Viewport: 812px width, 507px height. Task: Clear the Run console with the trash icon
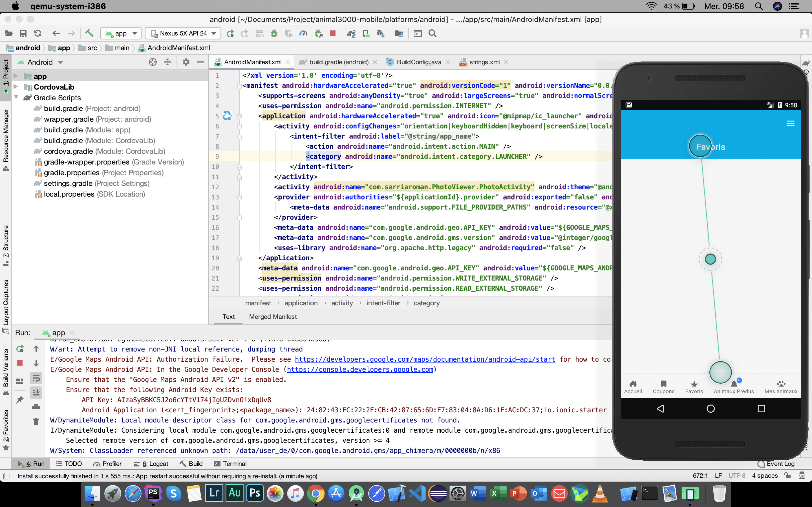point(36,421)
